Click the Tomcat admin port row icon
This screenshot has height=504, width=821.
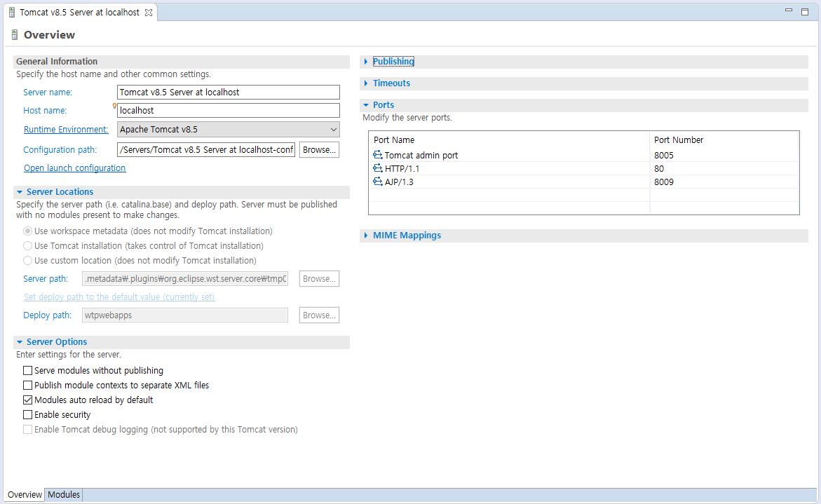pyautogui.click(x=377, y=155)
